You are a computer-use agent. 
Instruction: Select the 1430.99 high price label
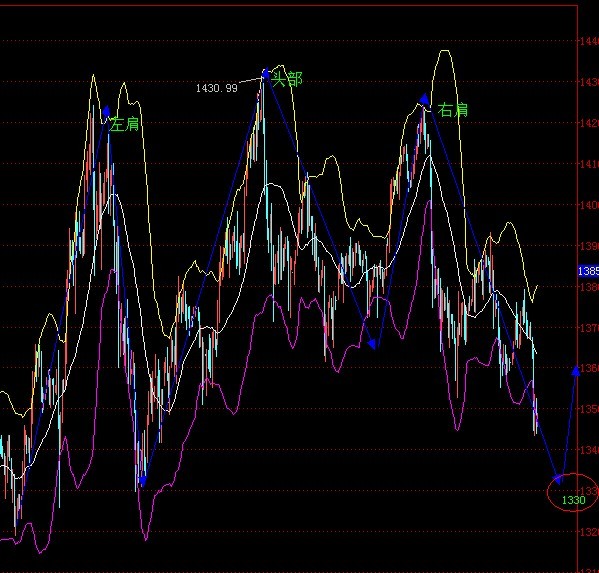click(x=217, y=88)
